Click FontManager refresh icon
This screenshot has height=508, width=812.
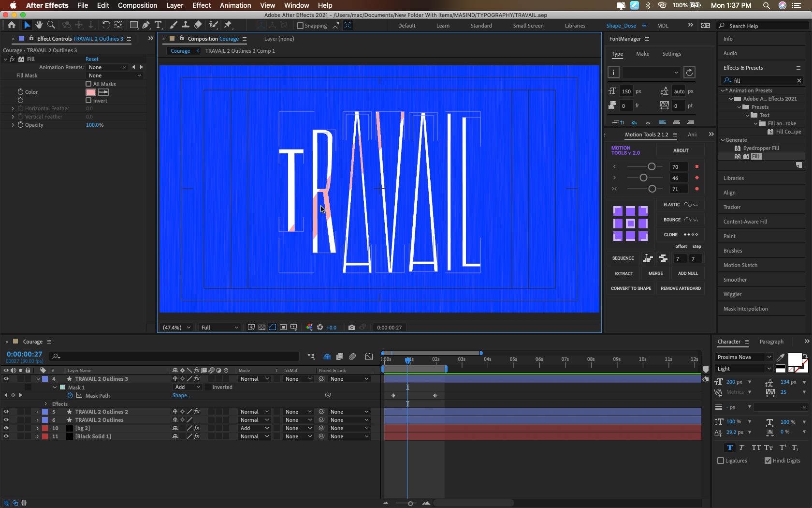pyautogui.click(x=690, y=73)
